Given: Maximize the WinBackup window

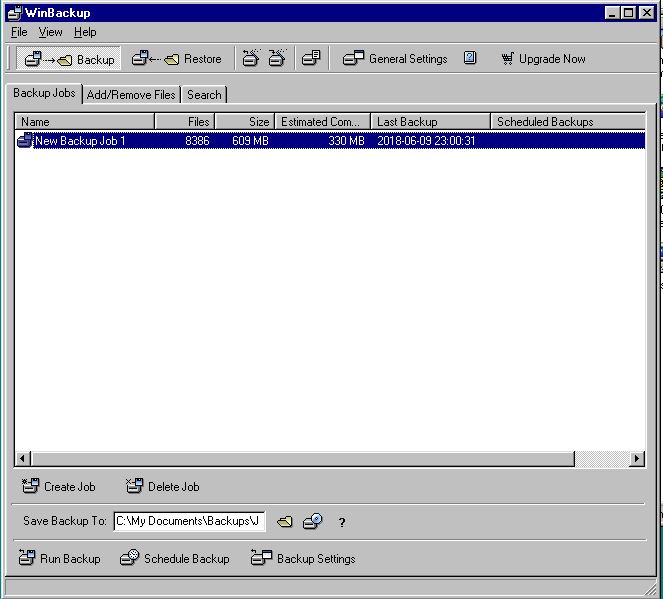Looking at the screenshot, I should (629, 13).
